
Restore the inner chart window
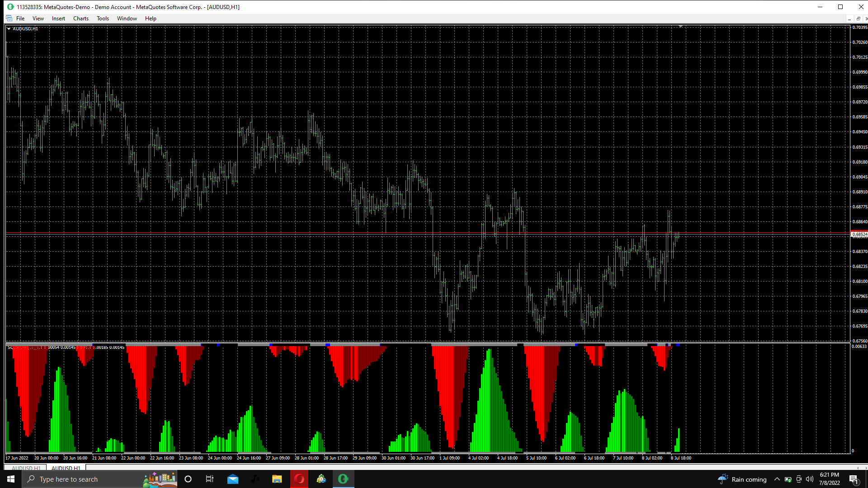858,19
